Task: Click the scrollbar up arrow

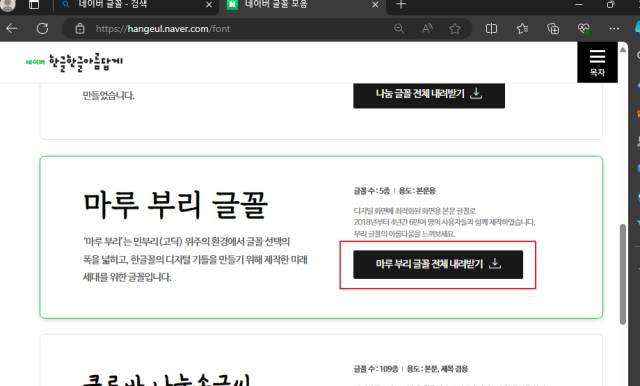Action: tap(623, 50)
